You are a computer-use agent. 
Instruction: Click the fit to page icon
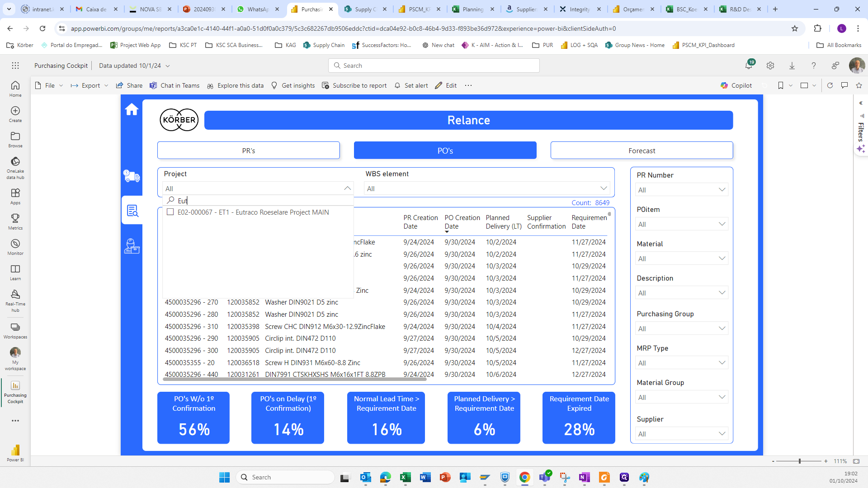tap(856, 461)
